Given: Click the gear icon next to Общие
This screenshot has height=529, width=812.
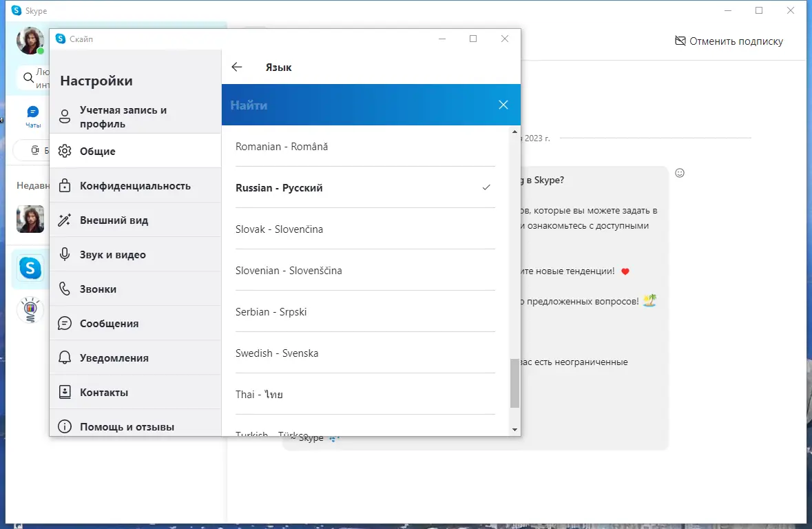Looking at the screenshot, I should tap(65, 151).
